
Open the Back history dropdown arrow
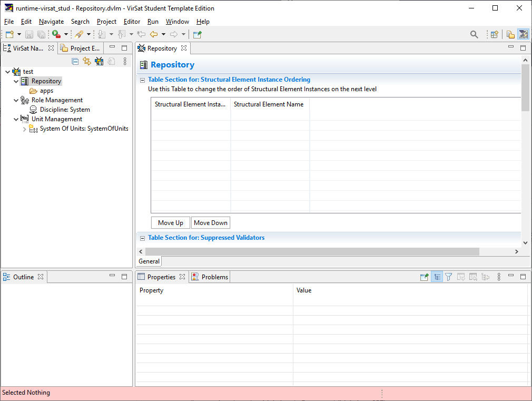[163, 34]
